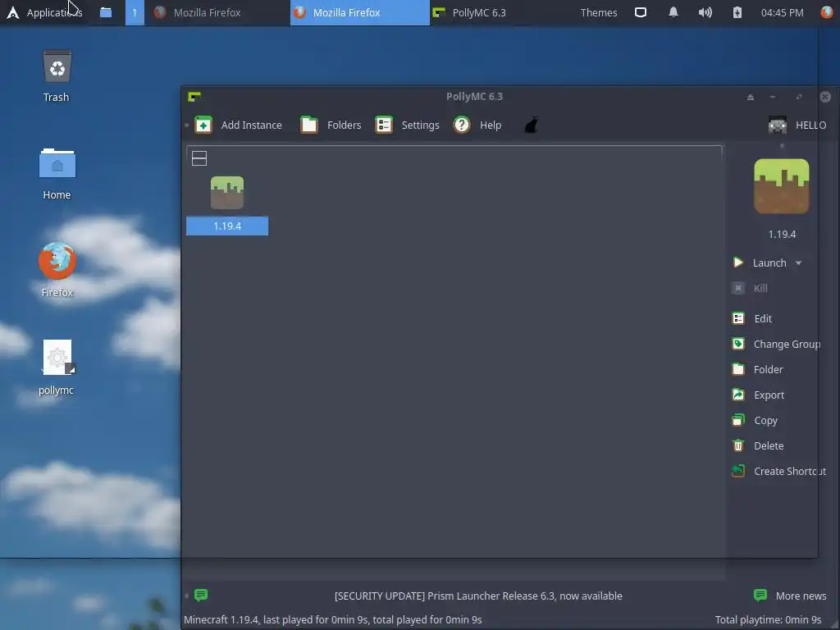Click Edit in the instance sidebar
Viewport: 840px width, 630px height.
(x=753, y=319)
